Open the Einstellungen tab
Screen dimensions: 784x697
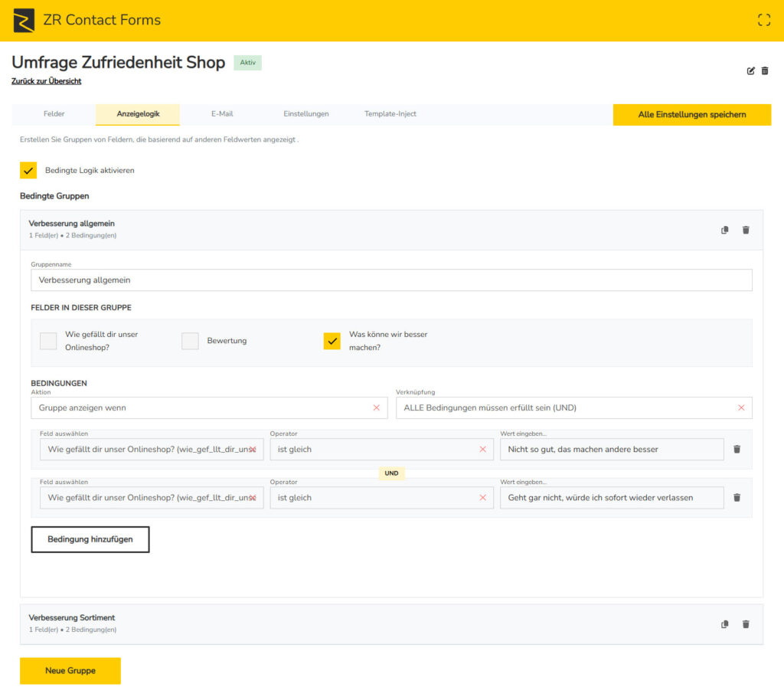click(305, 113)
